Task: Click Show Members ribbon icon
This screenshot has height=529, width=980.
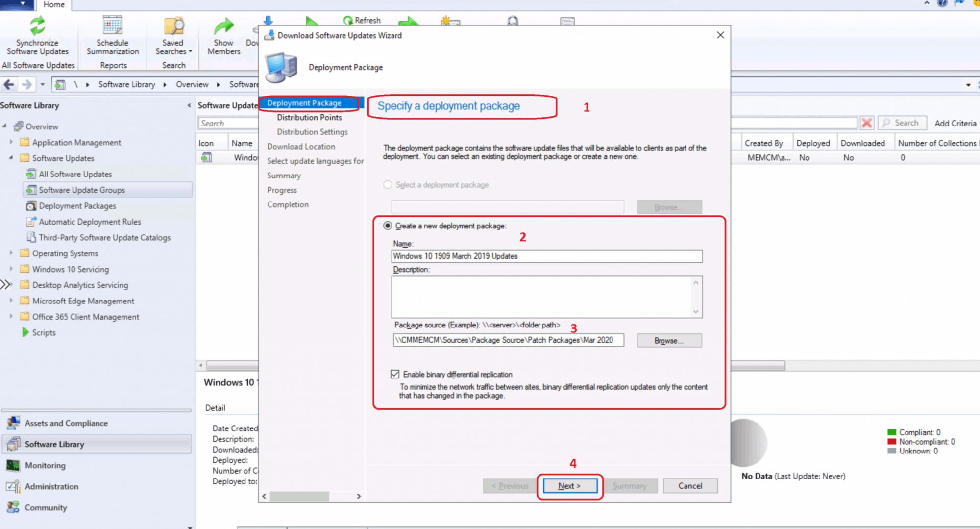Action: click(223, 26)
